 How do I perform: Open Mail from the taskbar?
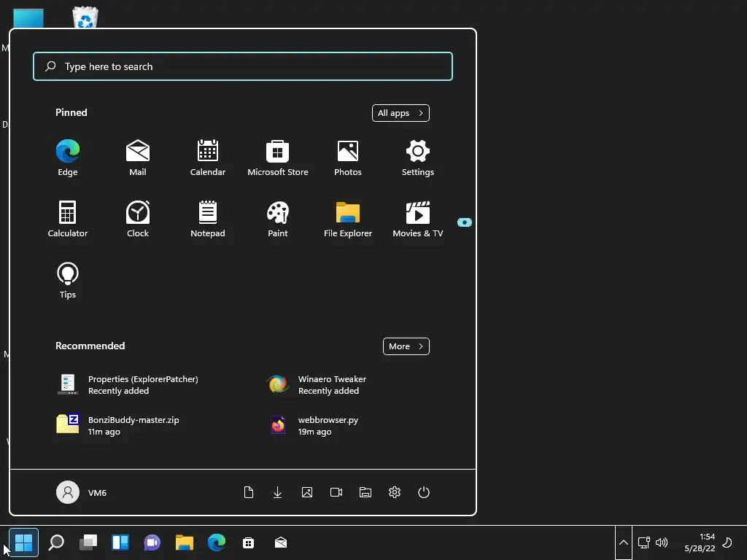281,542
